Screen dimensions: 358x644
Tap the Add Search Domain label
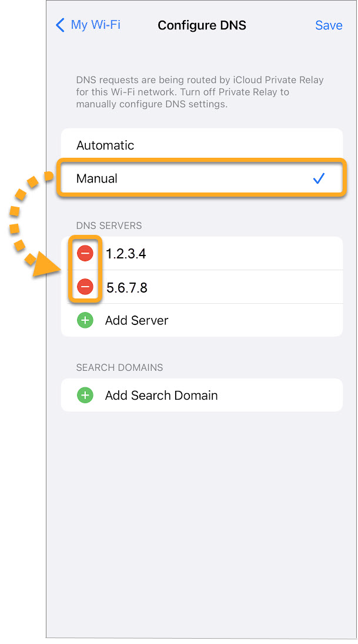click(x=161, y=396)
